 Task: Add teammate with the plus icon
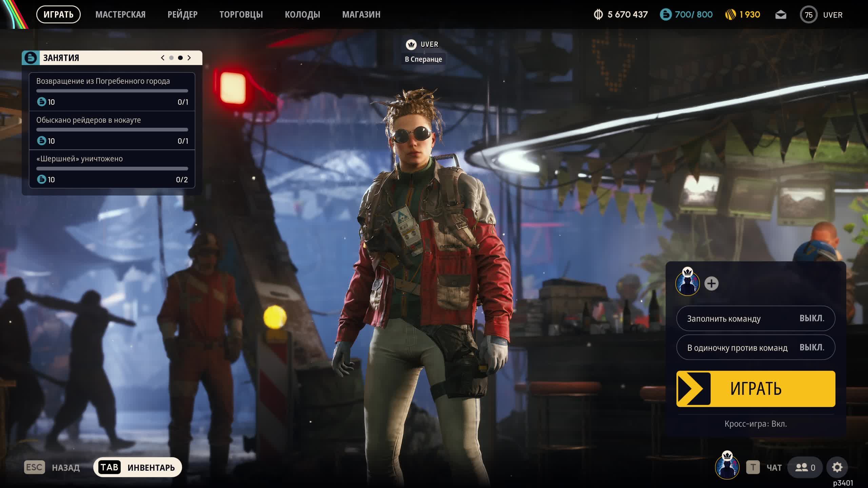coord(711,284)
